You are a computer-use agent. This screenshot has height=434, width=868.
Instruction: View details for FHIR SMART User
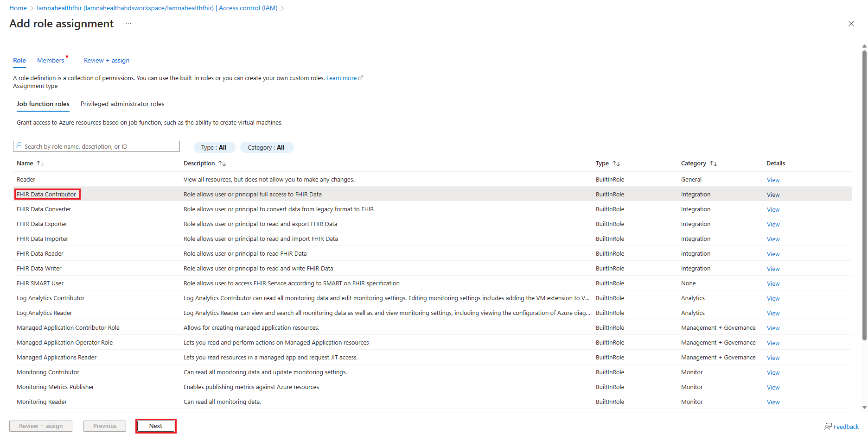click(773, 284)
